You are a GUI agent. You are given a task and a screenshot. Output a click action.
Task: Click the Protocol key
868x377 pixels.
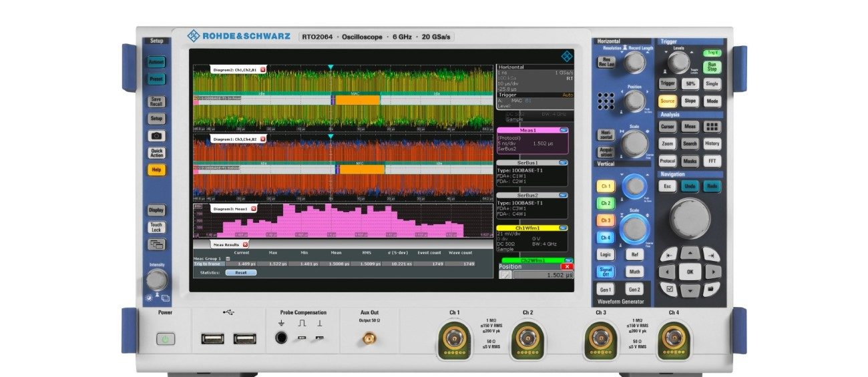(x=668, y=161)
